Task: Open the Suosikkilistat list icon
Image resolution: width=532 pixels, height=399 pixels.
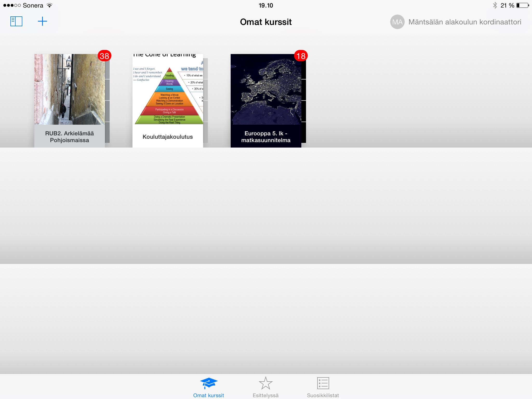Action: point(323,383)
